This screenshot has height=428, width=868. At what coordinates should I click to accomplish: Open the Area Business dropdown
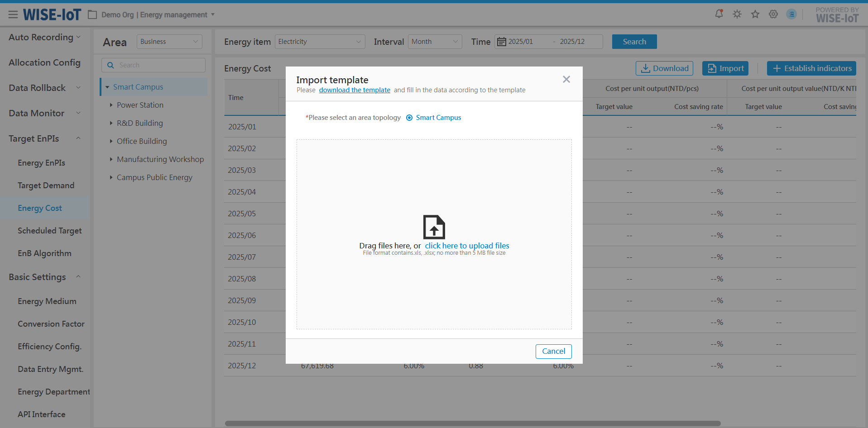tap(169, 42)
